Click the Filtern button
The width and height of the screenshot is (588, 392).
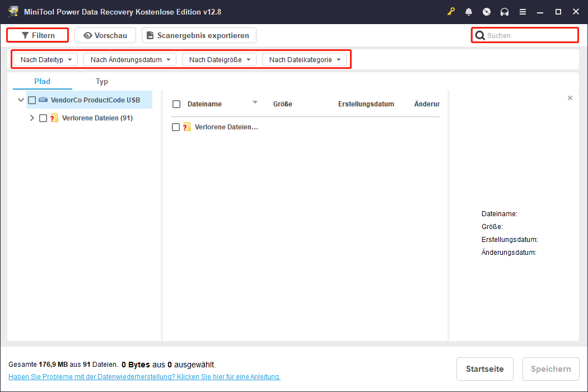[38, 35]
